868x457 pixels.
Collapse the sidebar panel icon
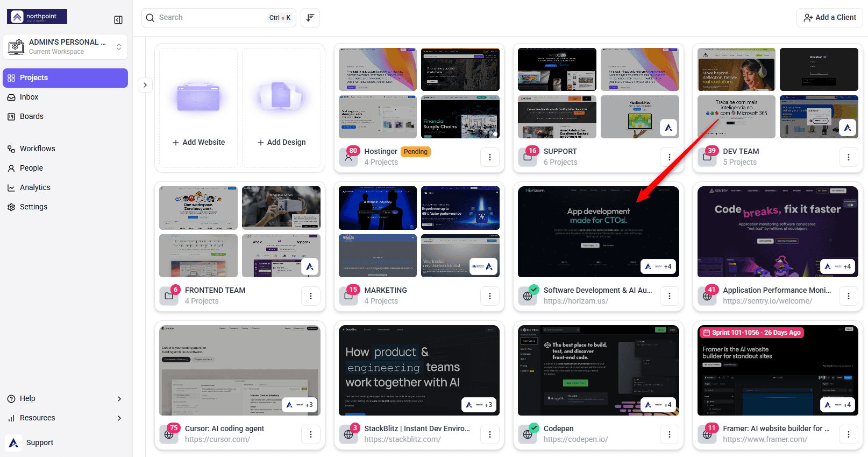pos(118,20)
